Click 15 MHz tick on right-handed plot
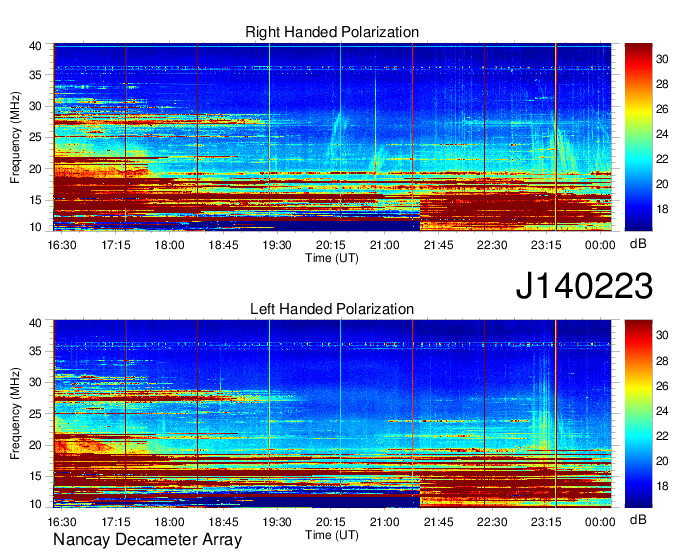The width and height of the screenshot is (680, 552). tap(35, 200)
